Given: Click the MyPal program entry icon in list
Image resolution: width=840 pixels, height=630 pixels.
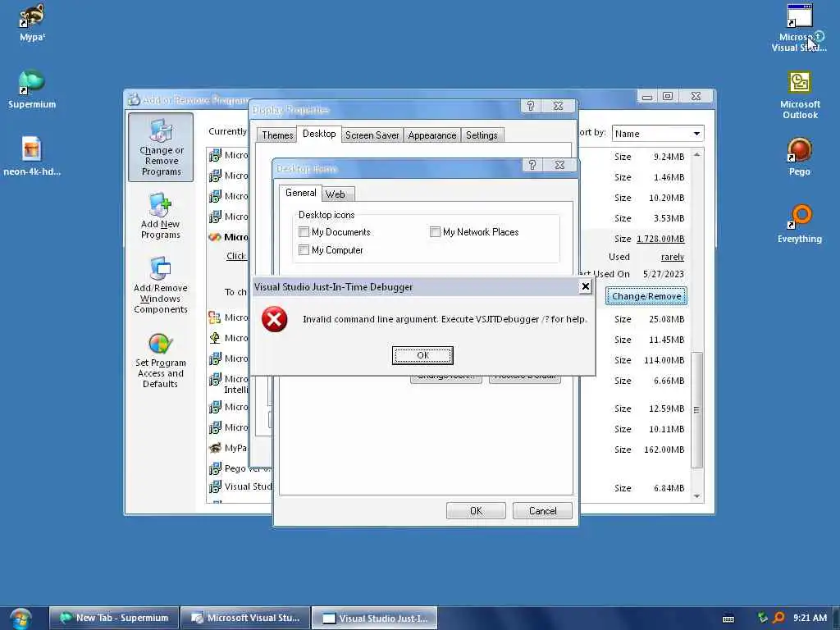Looking at the screenshot, I should [x=215, y=448].
